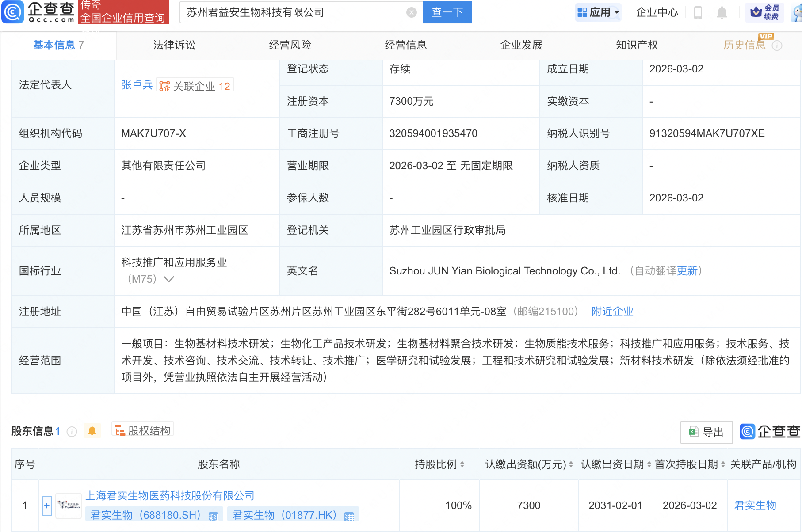The height and width of the screenshot is (532, 802).
Task: Click inside the company search input field
Action: click(x=287, y=12)
